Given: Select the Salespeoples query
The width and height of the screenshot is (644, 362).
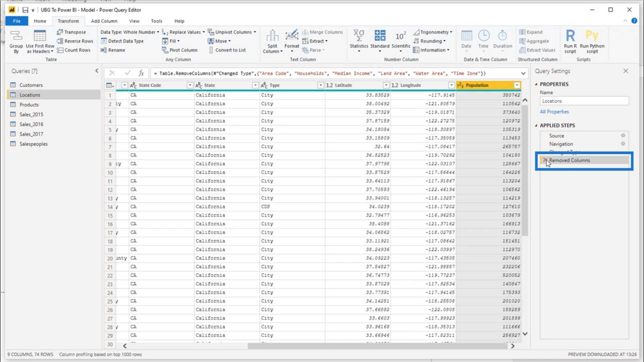Looking at the screenshot, I should 54,144.
